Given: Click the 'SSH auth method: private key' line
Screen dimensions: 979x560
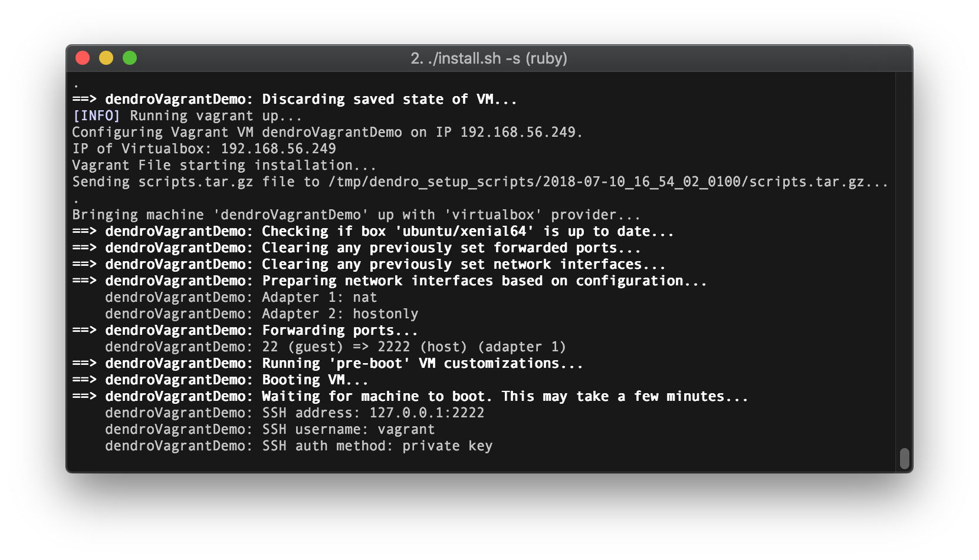Looking at the screenshot, I should pyautogui.click(x=299, y=446).
